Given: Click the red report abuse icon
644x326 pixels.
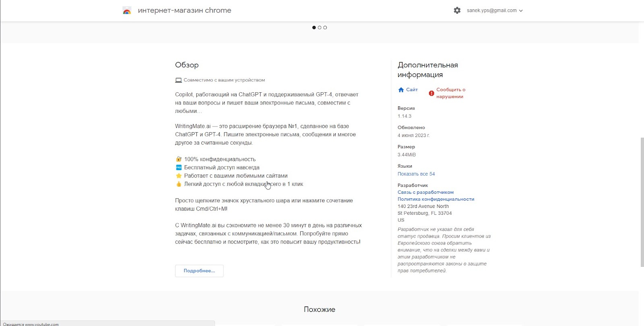Looking at the screenshot, I should pyautogui.click(x=431, y=93).
